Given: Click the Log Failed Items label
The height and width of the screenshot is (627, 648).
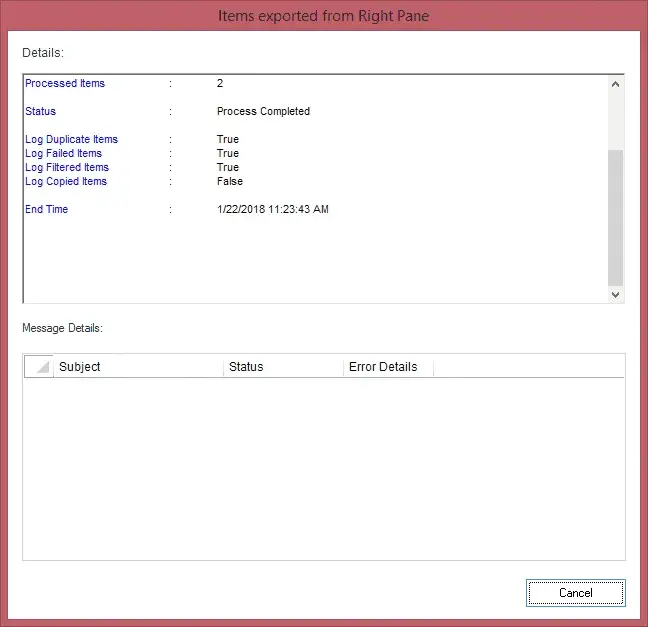Looking at the screenshot, I should (x=63, y=154).
